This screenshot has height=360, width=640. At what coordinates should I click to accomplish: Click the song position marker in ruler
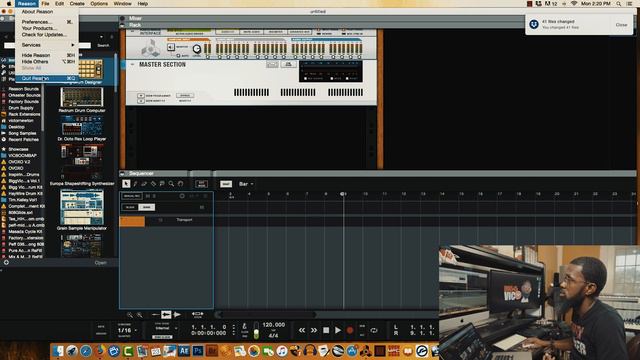coord(343,194)
